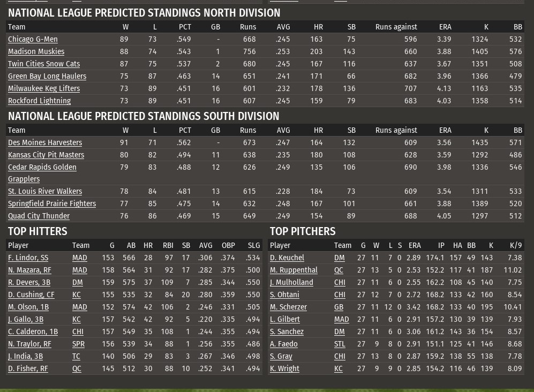View R. Devers, 3B player page
The image size is (534, 392).
click(29, 282)
